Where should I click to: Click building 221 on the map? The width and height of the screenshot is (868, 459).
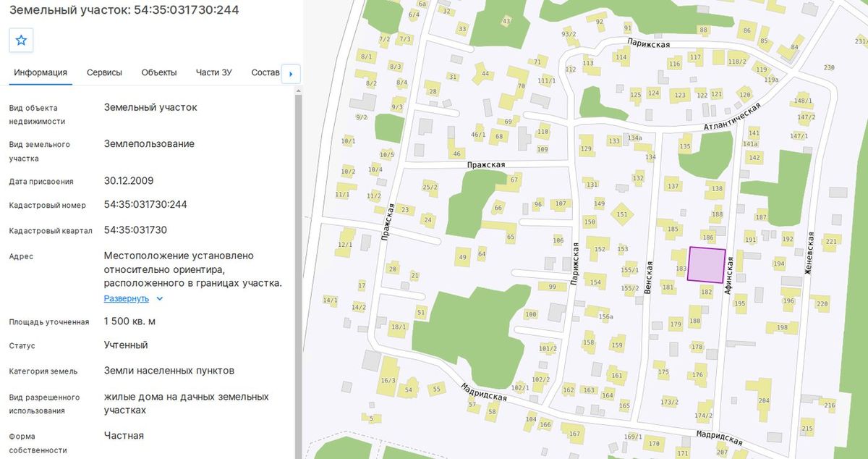(830, 243)
